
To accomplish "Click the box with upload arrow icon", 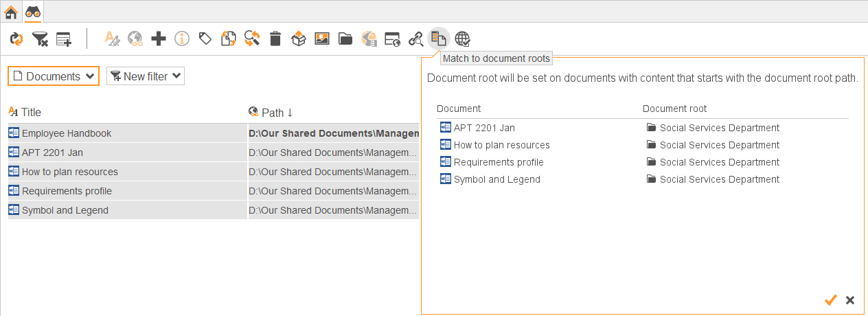I will click(299, 38).
